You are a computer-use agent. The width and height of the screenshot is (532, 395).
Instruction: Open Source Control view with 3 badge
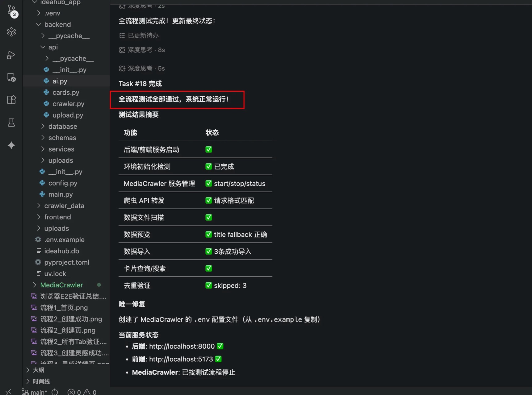[x=12, y=10]
